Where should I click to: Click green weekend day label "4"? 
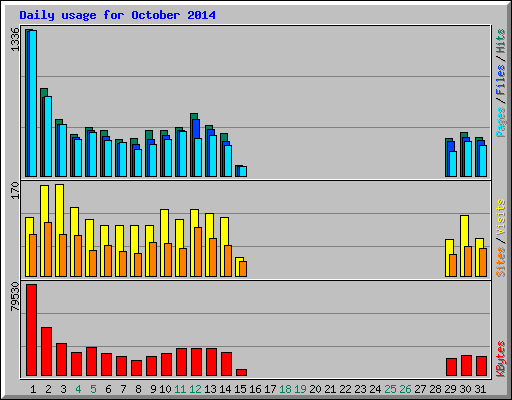78,389
